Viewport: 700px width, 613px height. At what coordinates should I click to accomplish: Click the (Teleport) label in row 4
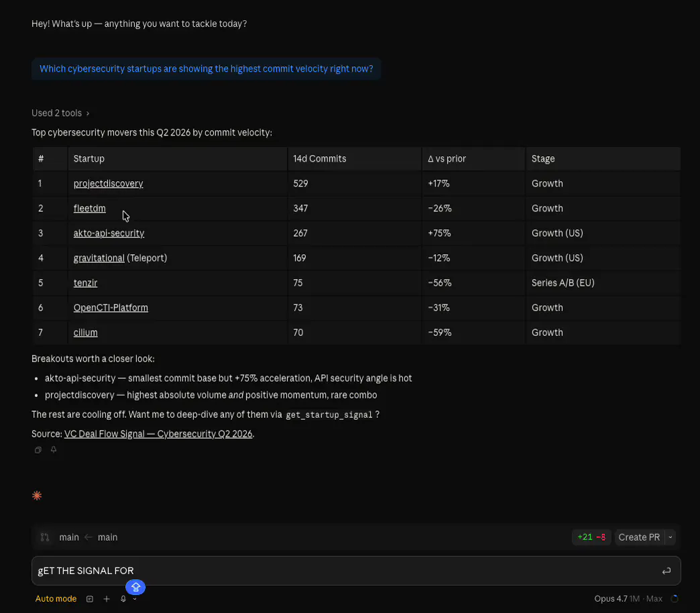coord(147,258)
